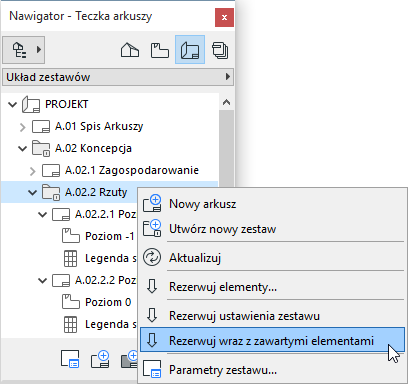Screen dimensions: 408x384
Task: Expand the A.01 Spis Arkuszy item
Action: 23,127
